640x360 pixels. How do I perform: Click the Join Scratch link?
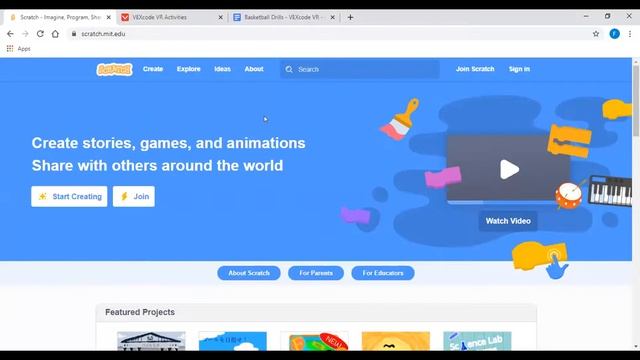(x=475, y=69)
